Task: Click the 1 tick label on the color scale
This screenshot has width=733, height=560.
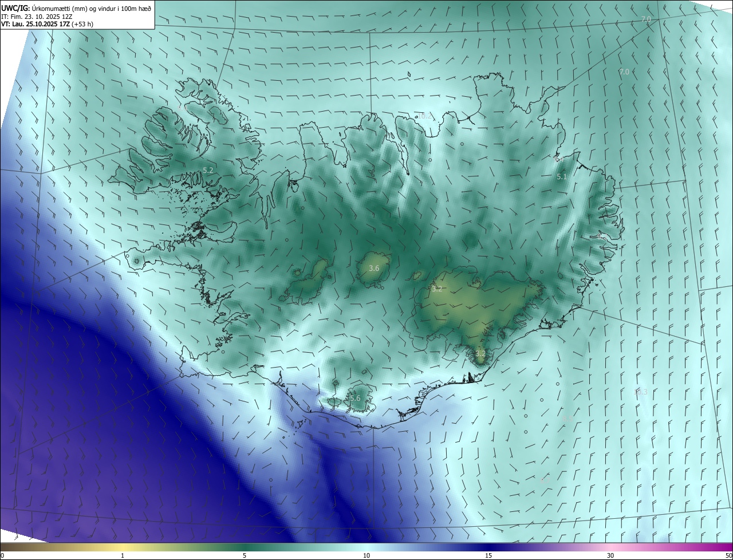Action: (123, 555)
